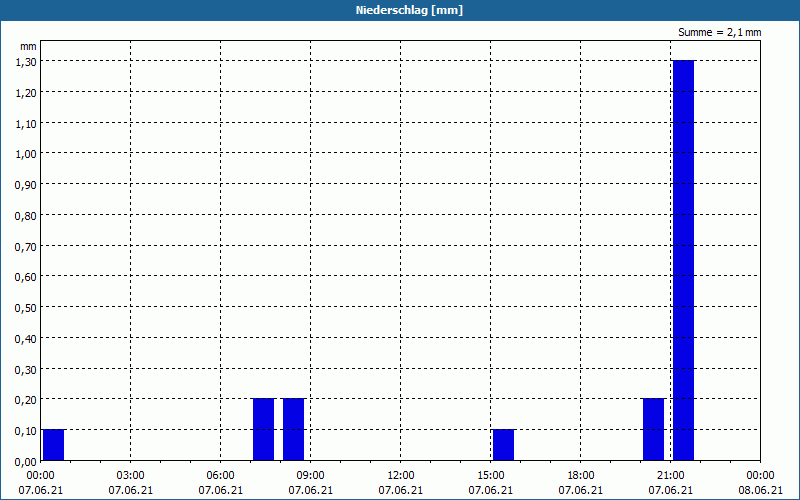Click the tallest 1,30 mm precipitation bar
800x500 pixels.
coord(683,260)
